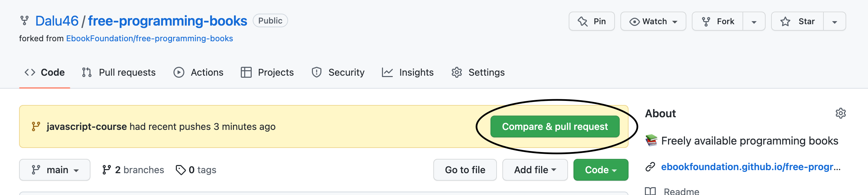View the 2 branches link
Image resolution: width=868 pixels, height=195 pixels.
(x=133, y=170)
